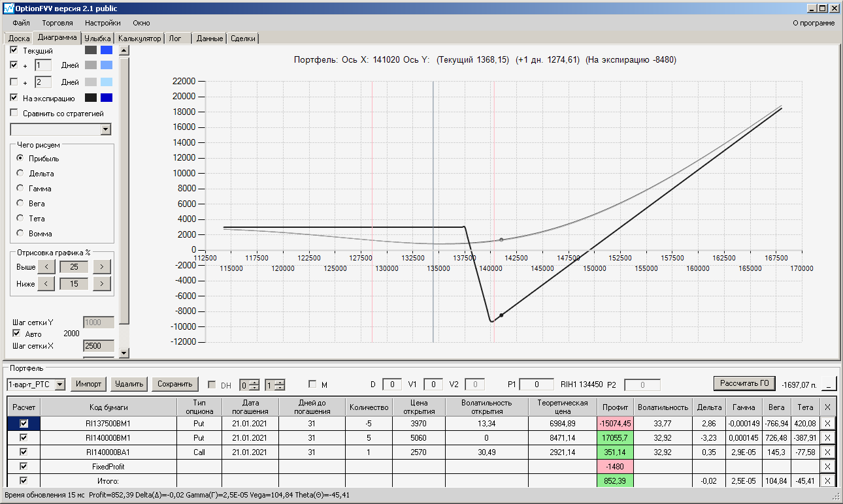843x504 pixels.
Task: Open the О программе menu
Action: click(x=814, y=23)
